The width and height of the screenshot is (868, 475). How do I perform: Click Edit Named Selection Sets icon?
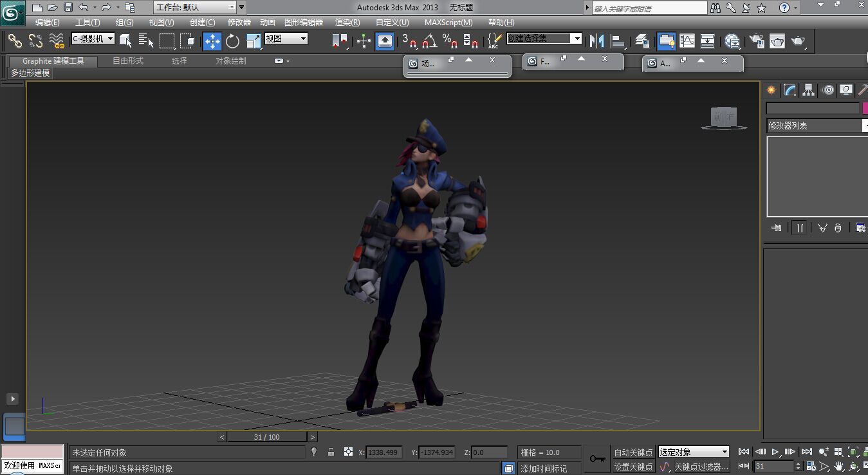click(494, 41)
